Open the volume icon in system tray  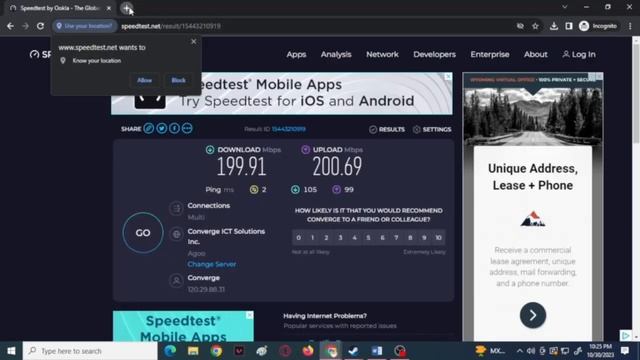[x=531, y=351]
